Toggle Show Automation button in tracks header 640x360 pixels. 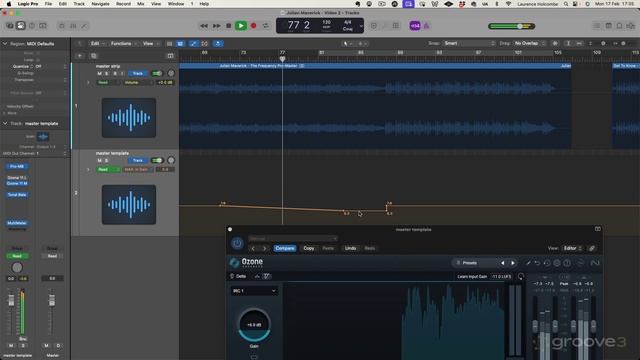coord(193,44)
